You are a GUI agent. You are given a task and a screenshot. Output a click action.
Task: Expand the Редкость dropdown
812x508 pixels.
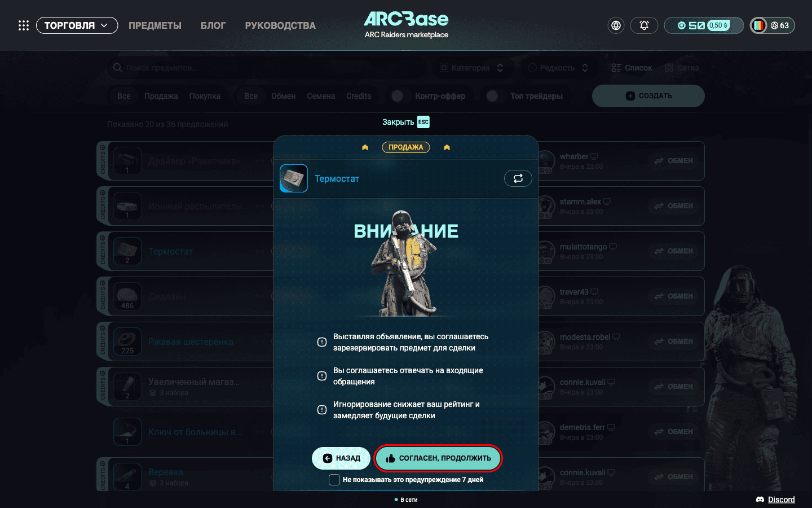558,68
